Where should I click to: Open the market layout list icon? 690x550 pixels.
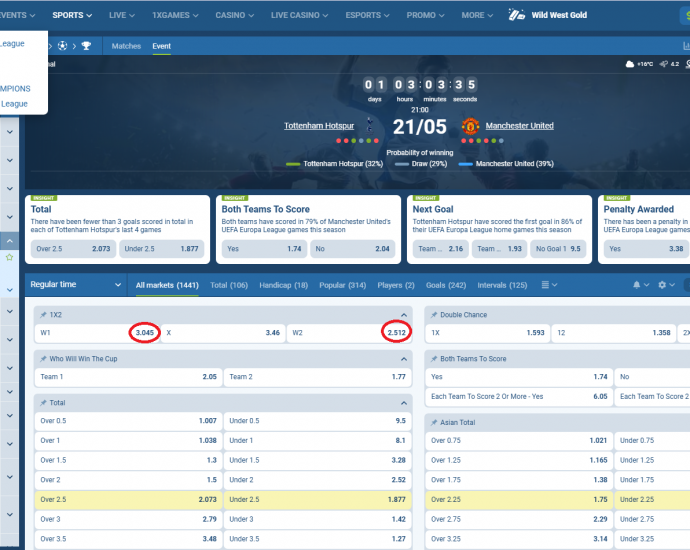pos(545,285)
